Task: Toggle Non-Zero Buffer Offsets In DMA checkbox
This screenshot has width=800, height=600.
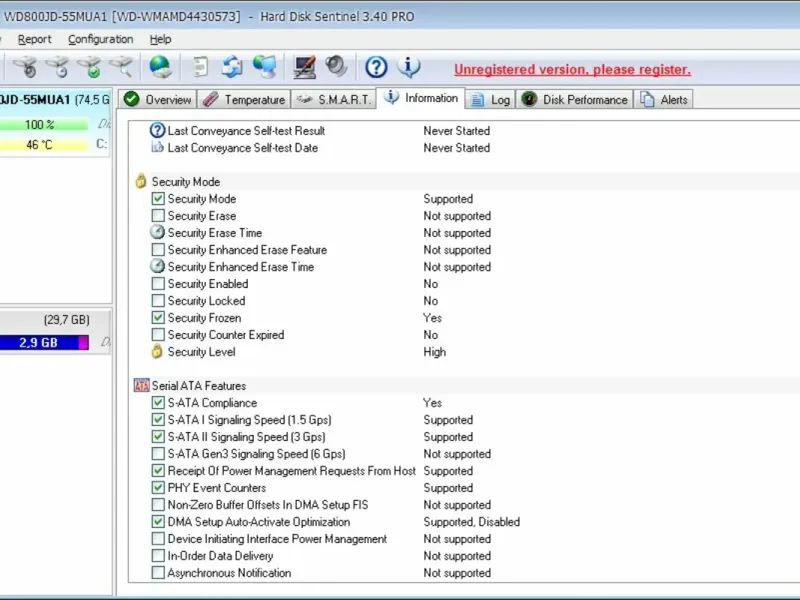Action: 158,505
